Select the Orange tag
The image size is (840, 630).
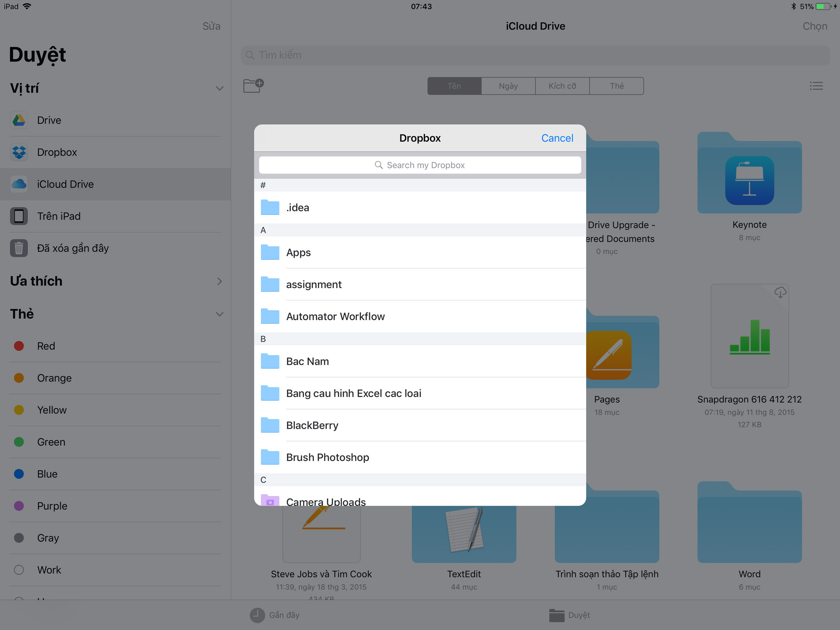[x=115, y=378]
